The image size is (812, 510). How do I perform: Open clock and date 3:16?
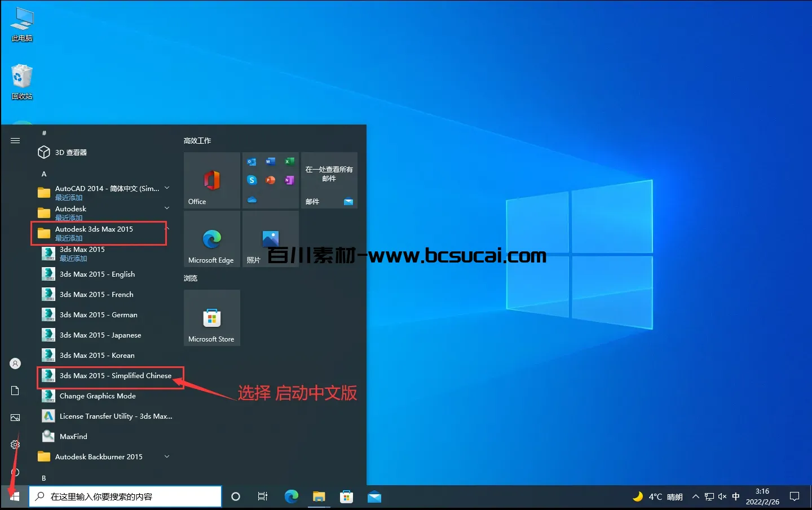[x=762, y=496]
